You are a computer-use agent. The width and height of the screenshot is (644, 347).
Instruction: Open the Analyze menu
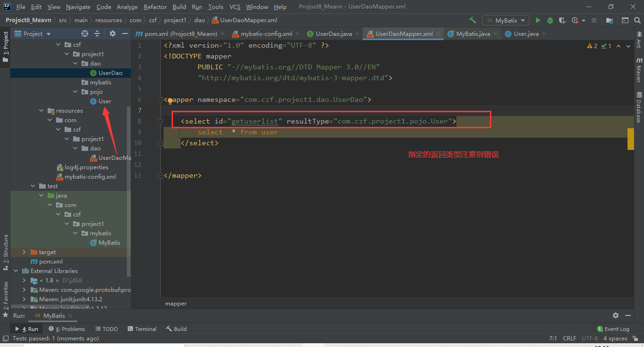click(127, 7)
